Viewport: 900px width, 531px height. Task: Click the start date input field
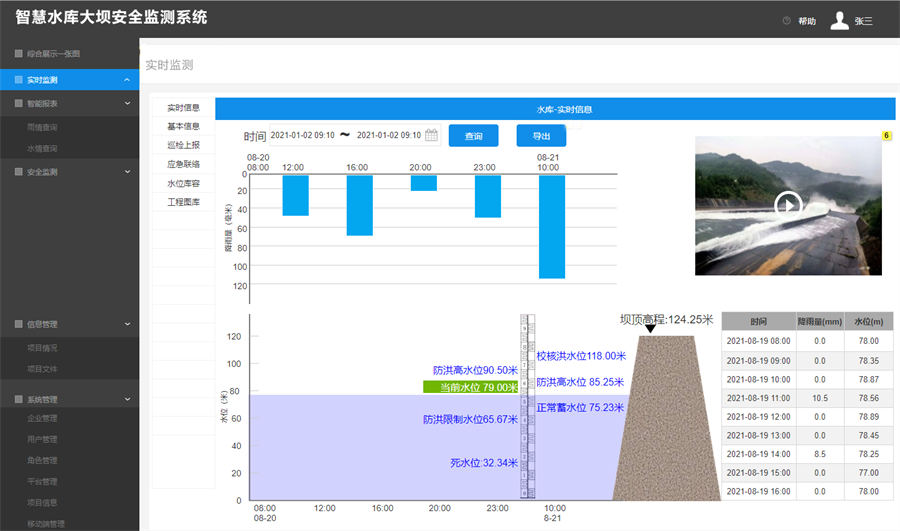pos(302,136)
